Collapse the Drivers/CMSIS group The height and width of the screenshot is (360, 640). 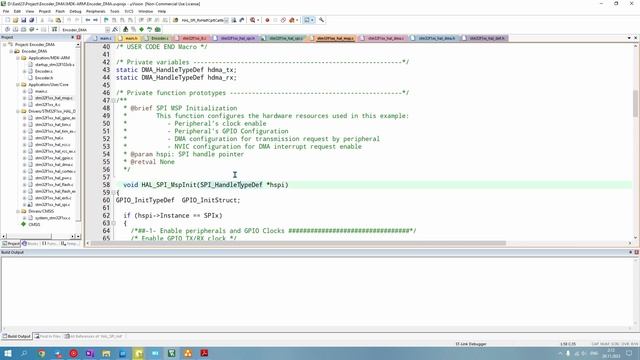coord(18,211)
